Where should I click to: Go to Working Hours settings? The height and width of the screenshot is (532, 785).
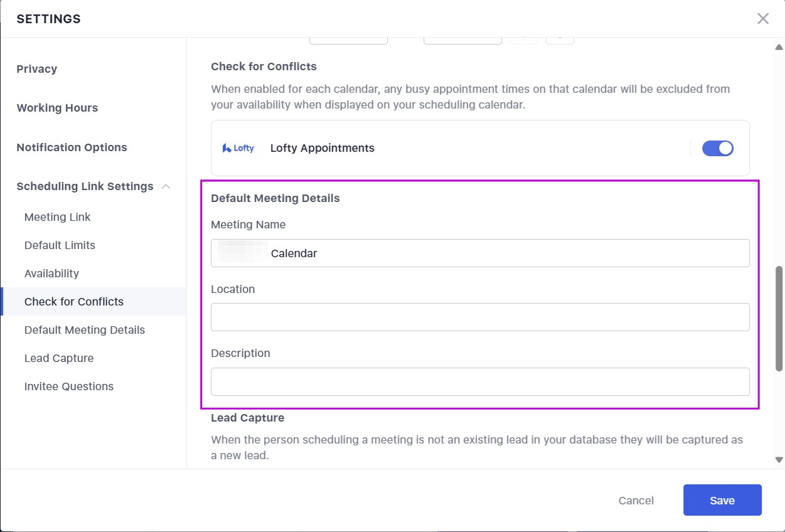(57, 108)
